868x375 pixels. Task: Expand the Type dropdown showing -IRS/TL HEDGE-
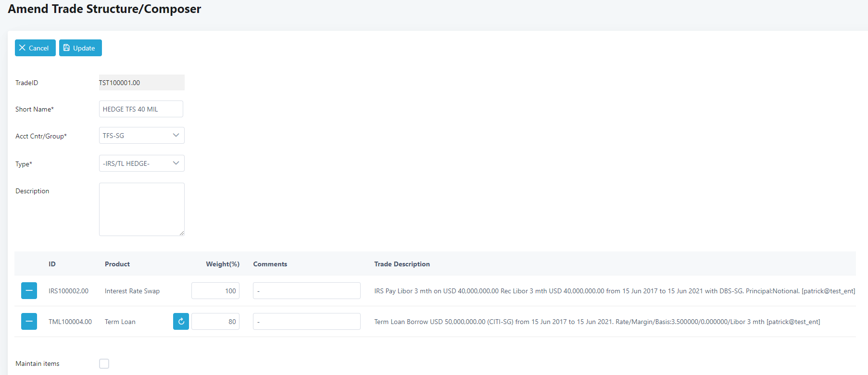141,163
